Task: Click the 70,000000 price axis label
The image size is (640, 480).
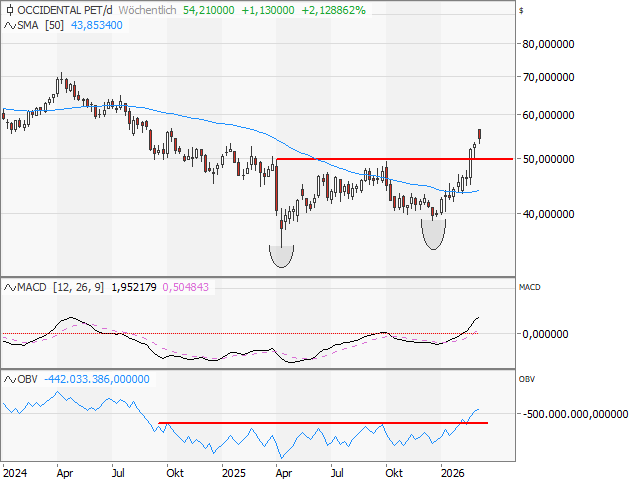Action: pos(548,77)
